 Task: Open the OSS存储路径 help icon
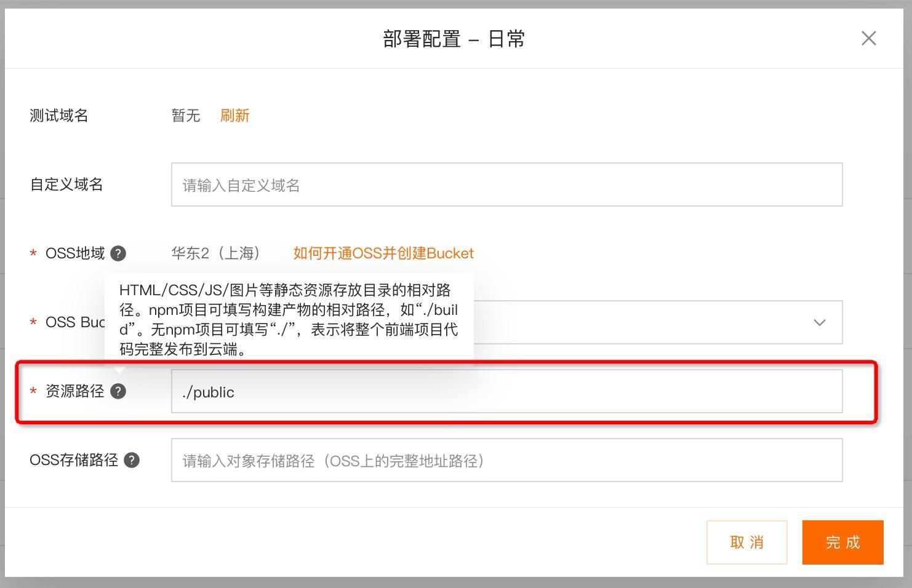tap(130, 459)
